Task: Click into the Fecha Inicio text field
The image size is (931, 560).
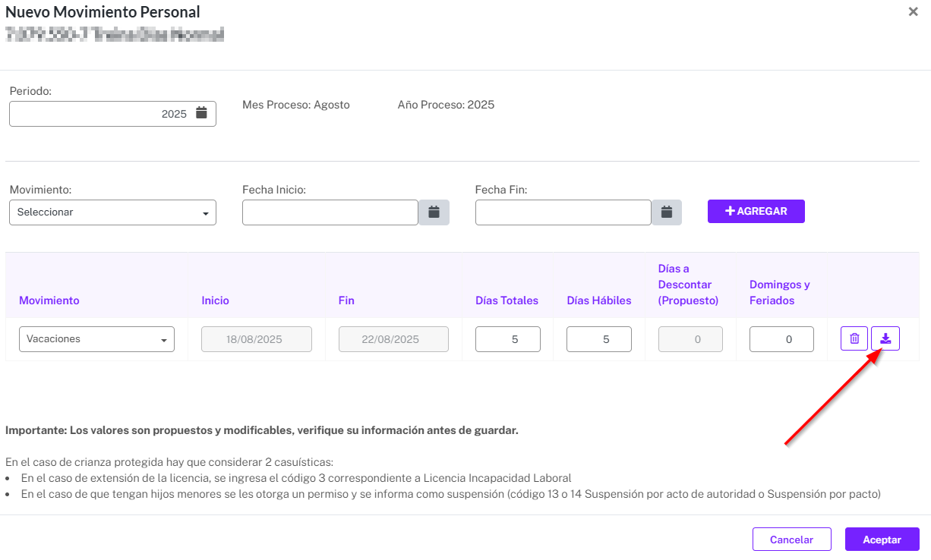Action: click(x=330, y=212)
